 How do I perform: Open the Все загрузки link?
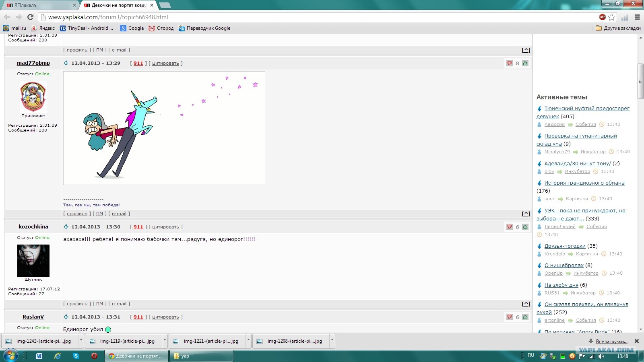click(611, 341)
